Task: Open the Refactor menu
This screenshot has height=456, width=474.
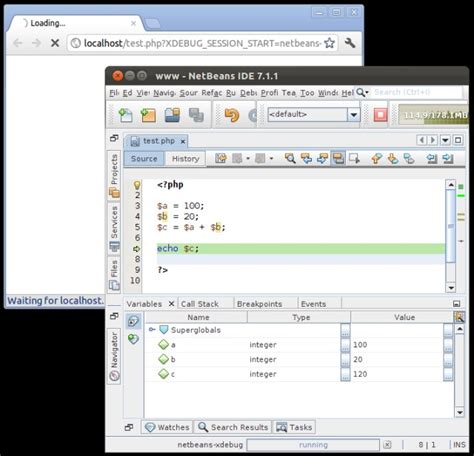Action: 212,93
